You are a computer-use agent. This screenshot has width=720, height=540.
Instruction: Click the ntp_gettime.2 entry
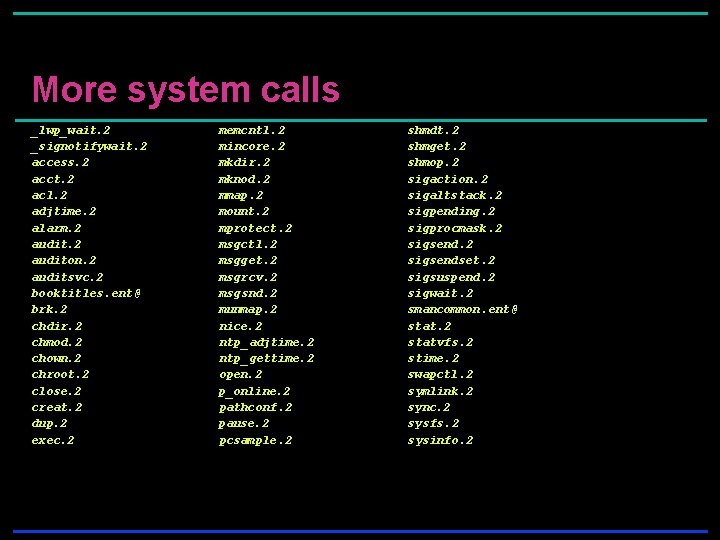[267, 359]
